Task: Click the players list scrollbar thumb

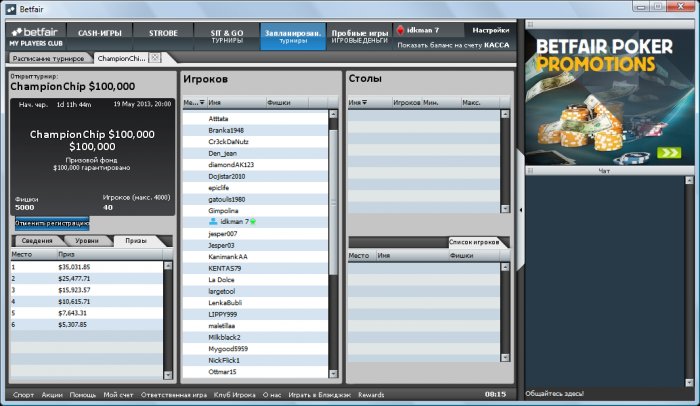Action: pos(333,202)
